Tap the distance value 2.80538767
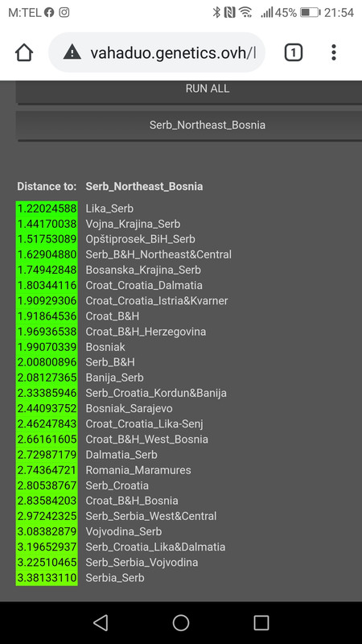 tap(47, 485)
